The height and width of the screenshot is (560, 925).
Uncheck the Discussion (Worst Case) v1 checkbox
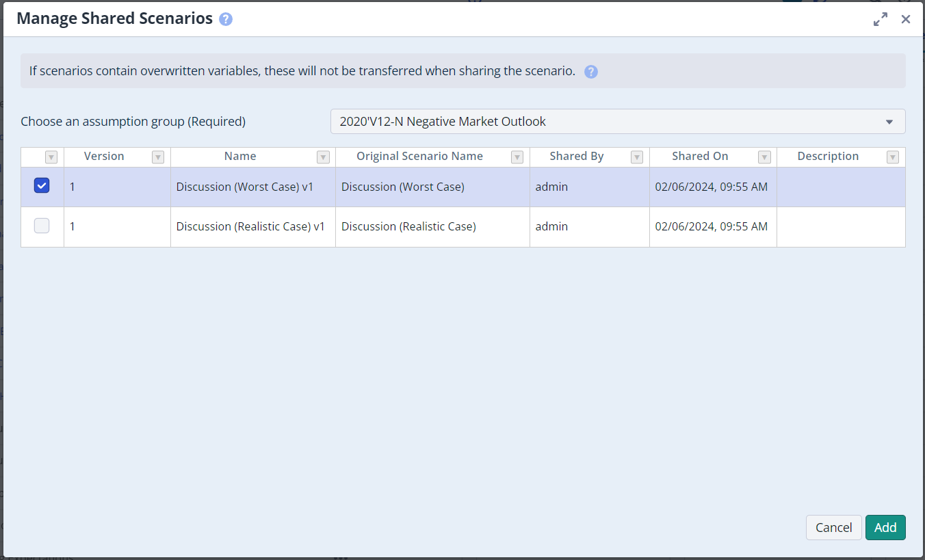pos(42,186)
